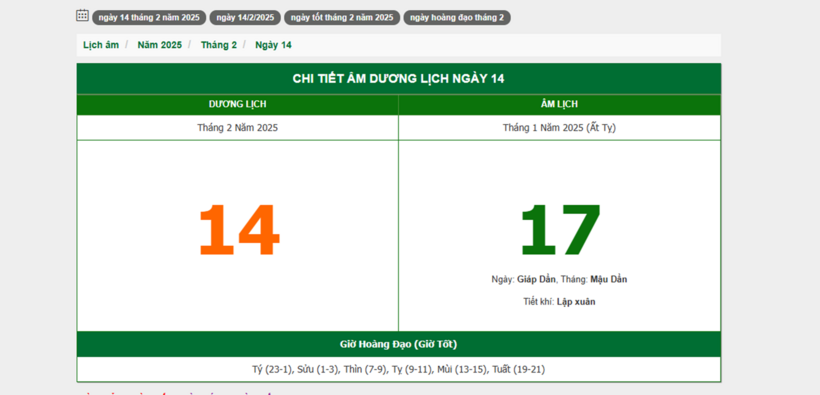Click the calendar icon beside the tags
The width and height of the screenshot is (820, 395).
(x=82, y=15)
